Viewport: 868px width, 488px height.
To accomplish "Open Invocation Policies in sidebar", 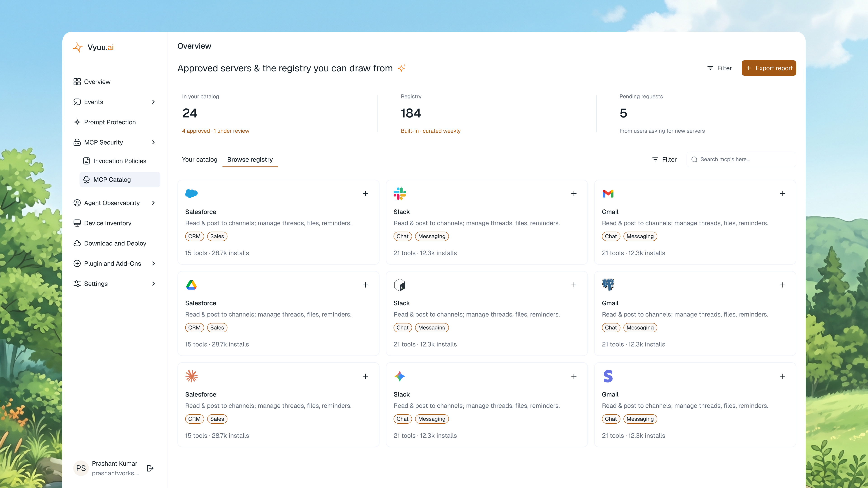I will point(120,161).
